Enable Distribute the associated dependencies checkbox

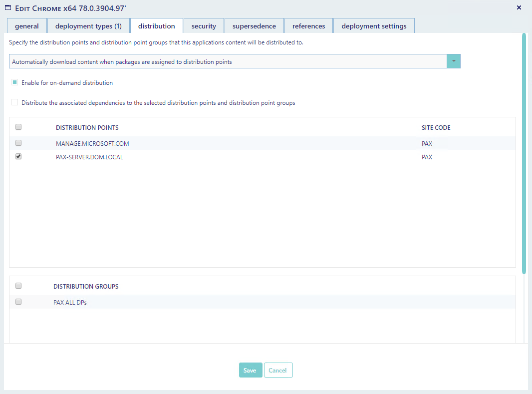pos(15,102)
